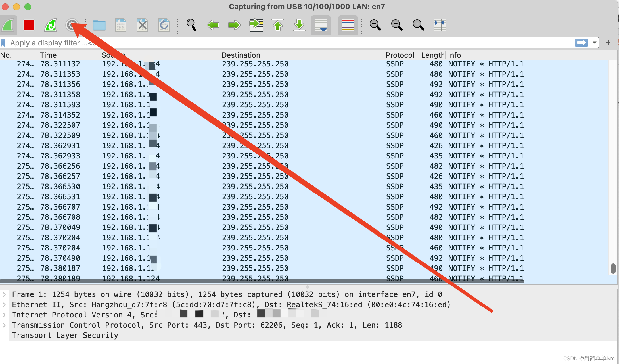Close this capture file icon

pos(142,25)
